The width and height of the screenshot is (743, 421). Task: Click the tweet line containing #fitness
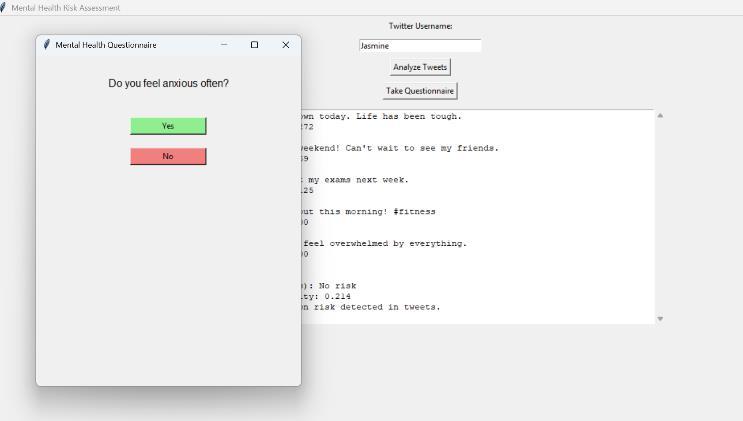tap(368, 212)
